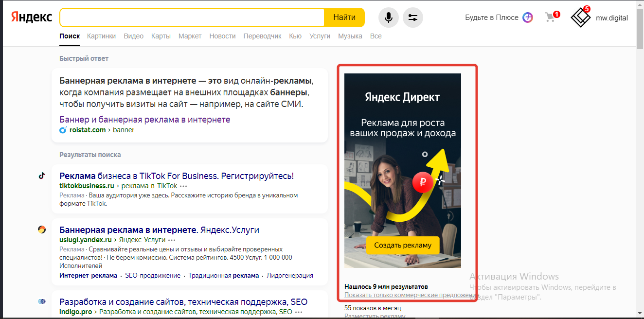
Task: Click Результаты поиска heading
Action: click(x=90, y=155)
